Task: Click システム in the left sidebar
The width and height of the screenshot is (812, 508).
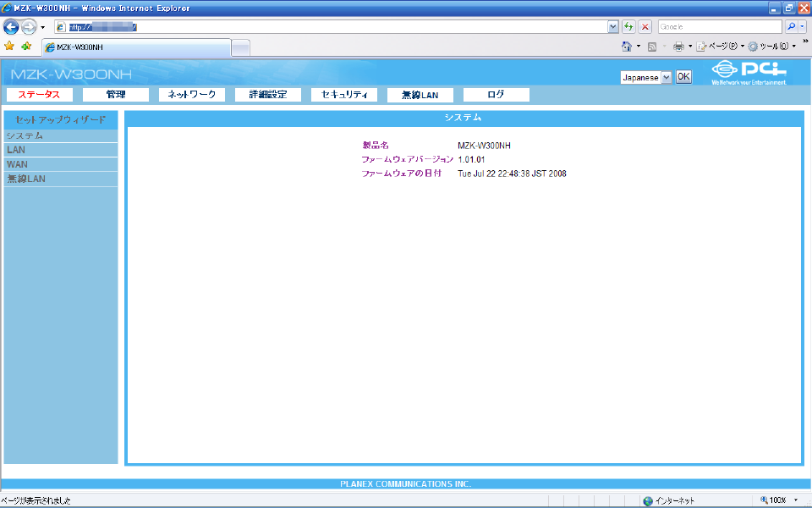Action: pos(61,135)
